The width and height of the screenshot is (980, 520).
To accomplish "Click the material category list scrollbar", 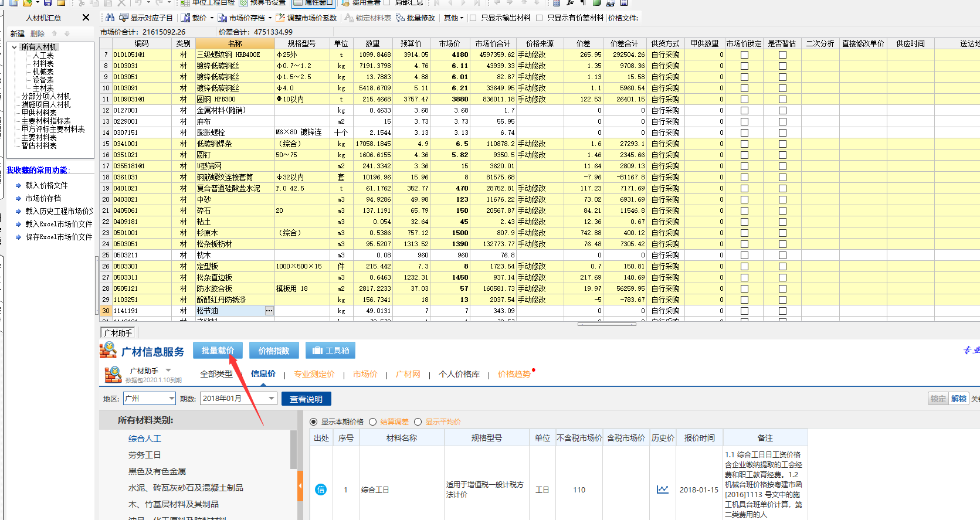I will pyautogui.click(x=293, y=450).
